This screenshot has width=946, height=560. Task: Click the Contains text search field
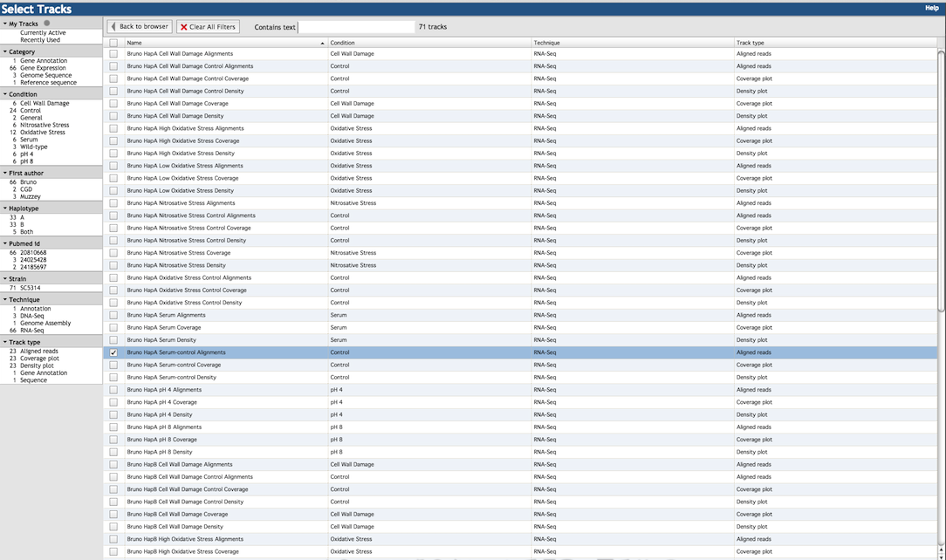tap(356, 27)
